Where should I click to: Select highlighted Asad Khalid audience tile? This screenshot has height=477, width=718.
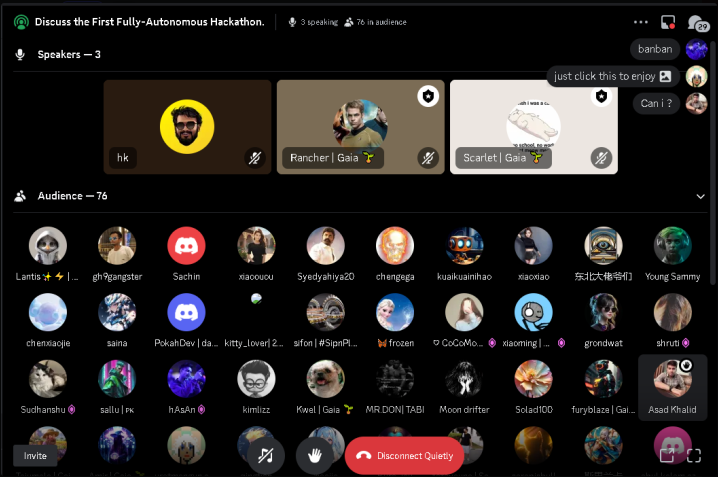click(672, 387)
